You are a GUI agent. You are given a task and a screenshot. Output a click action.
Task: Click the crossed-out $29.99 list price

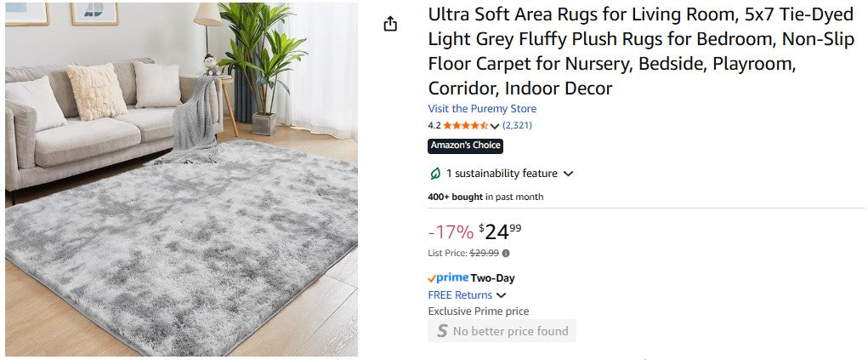485,253
